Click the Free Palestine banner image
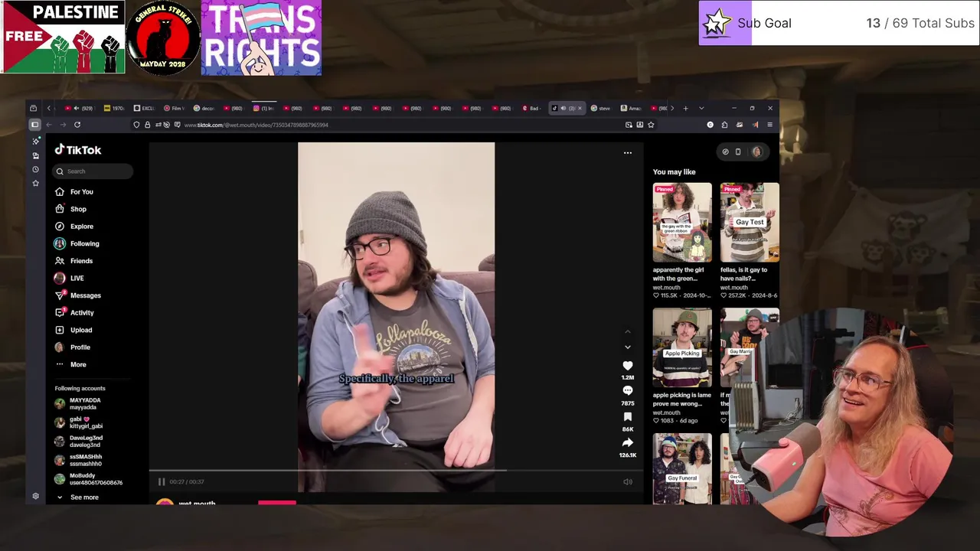Image resolution: width=980 pixels, height=551 pixels. [63, 37]
